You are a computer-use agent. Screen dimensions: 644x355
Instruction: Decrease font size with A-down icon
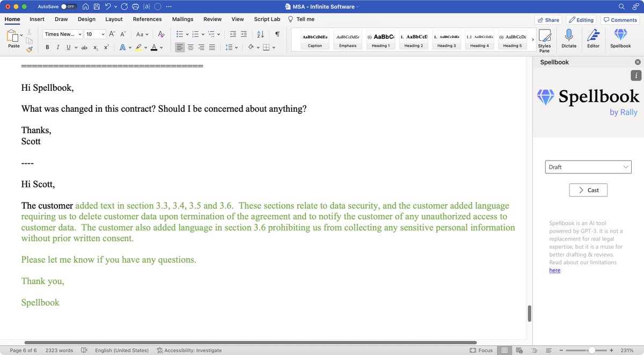click(x=123, y=34)
